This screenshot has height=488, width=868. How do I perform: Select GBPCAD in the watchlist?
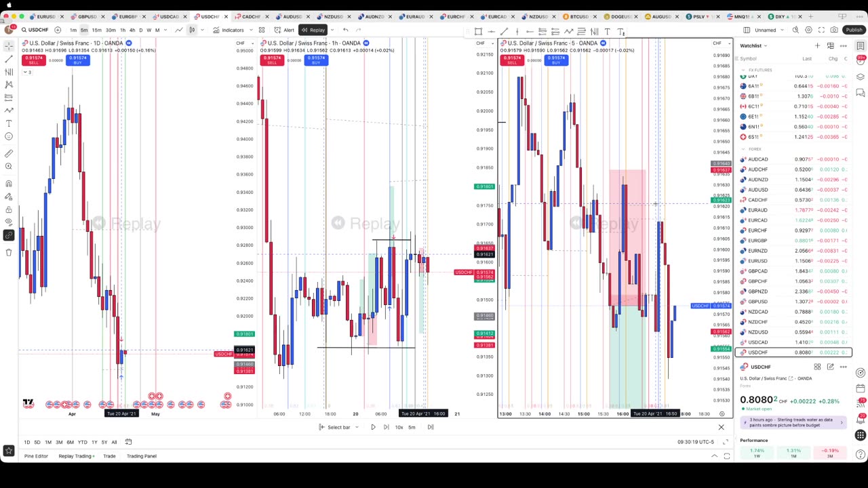click(792, 271)
